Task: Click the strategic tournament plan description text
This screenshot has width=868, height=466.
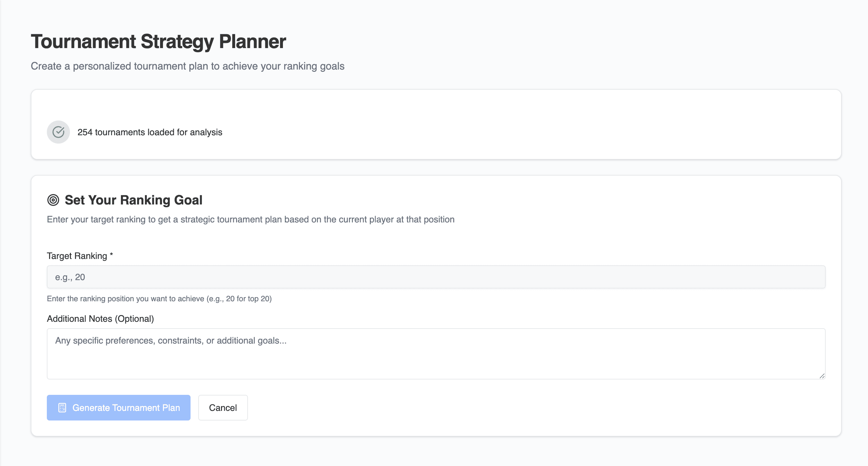Action: coord(250,220)
